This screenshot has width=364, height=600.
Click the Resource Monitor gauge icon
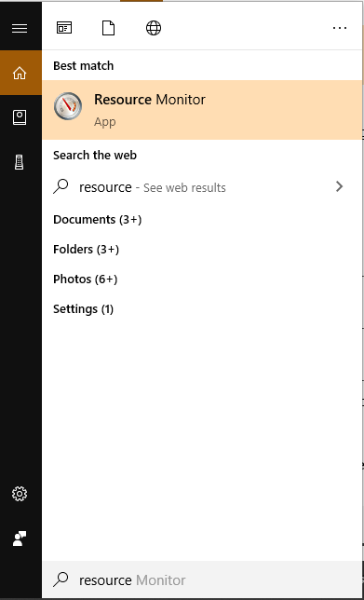68,106
